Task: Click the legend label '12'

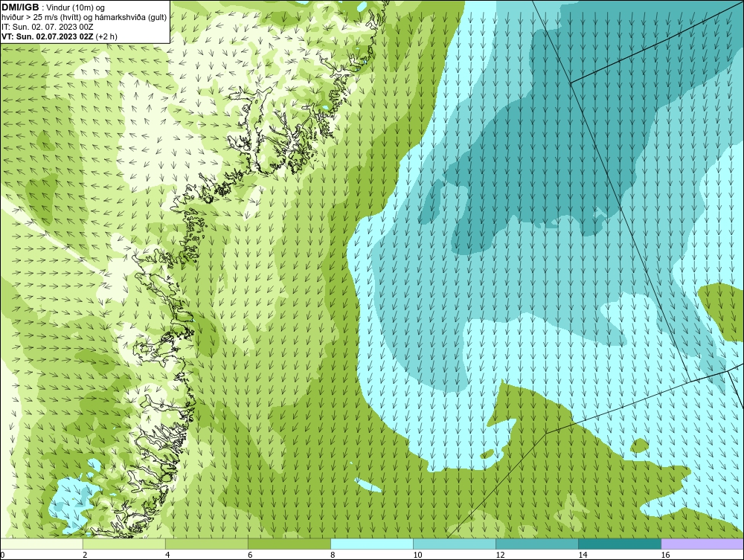Action: pyautogui.click(x=500, y=555)
